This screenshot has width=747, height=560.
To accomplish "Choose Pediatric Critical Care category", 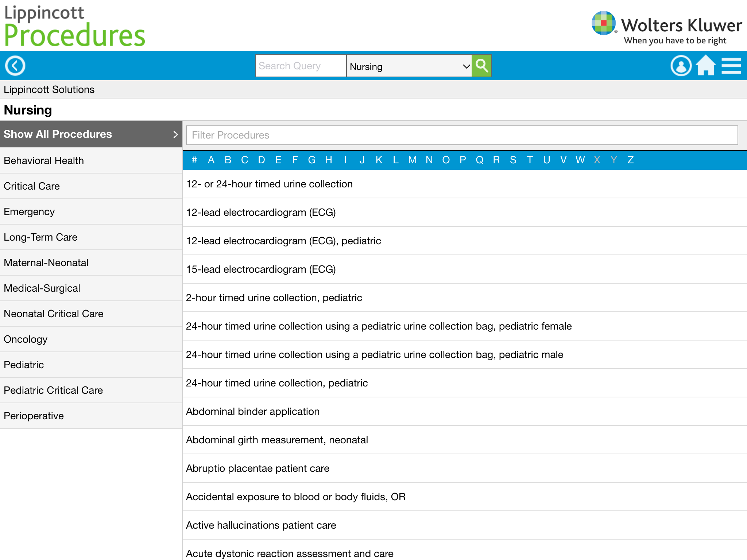I will [91, 390].
